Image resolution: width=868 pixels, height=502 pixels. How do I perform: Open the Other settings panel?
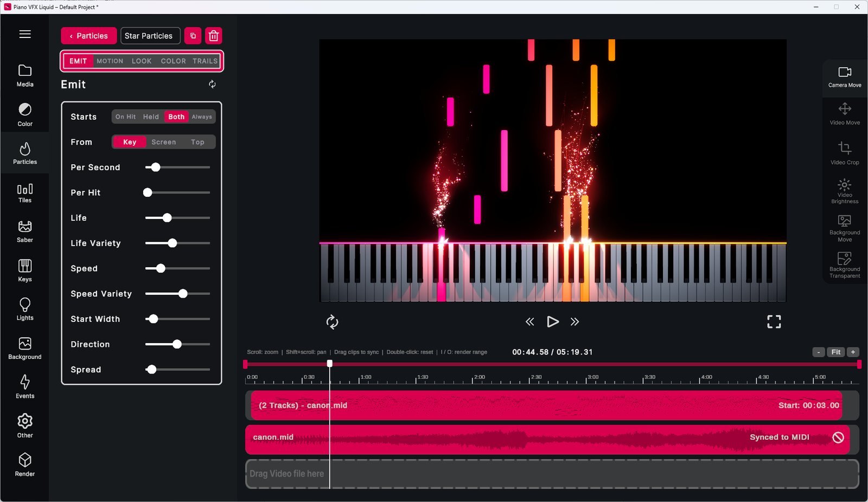pos(25,426)
